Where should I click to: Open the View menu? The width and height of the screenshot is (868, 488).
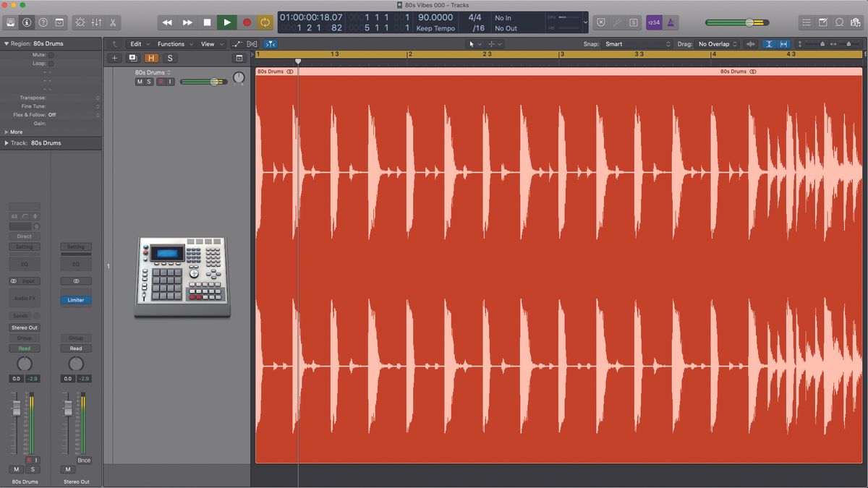pyautogui.click(x=207, y=43)
